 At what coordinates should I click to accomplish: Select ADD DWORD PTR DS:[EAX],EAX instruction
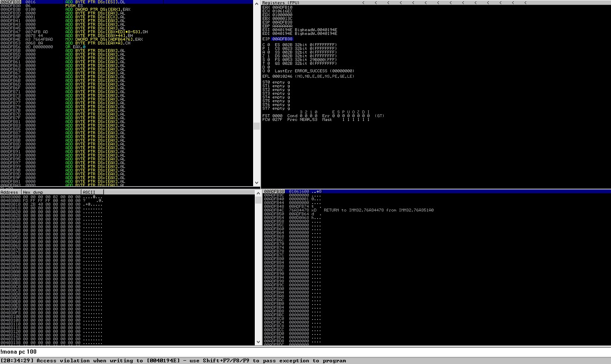click(127, 10)
